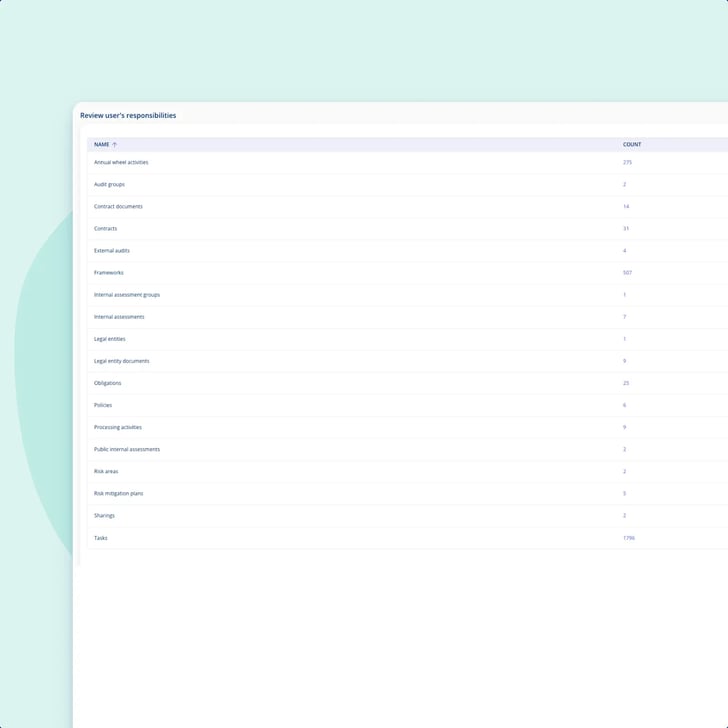
Task: Click the Frameworks count value
Action: click(627, 273)
